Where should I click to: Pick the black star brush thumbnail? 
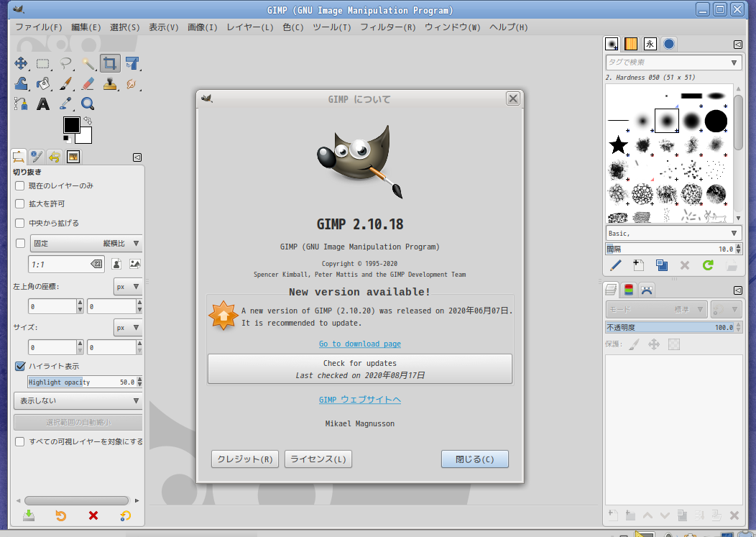tap(618, 144)
